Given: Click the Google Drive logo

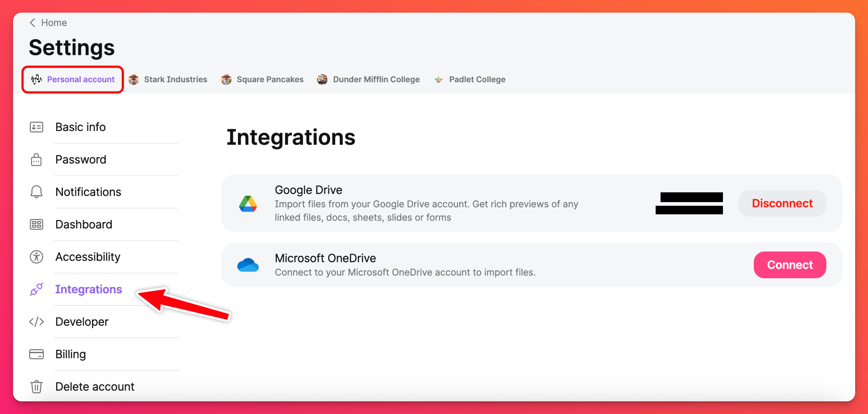Looking at the screenshot, I should pos(248,203).
